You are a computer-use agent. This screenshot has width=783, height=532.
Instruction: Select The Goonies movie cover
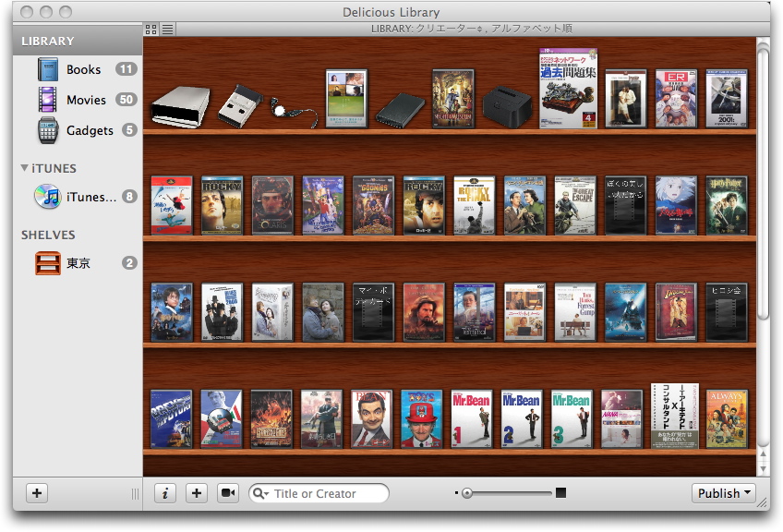pyautogui.click(x=373, y=205)
